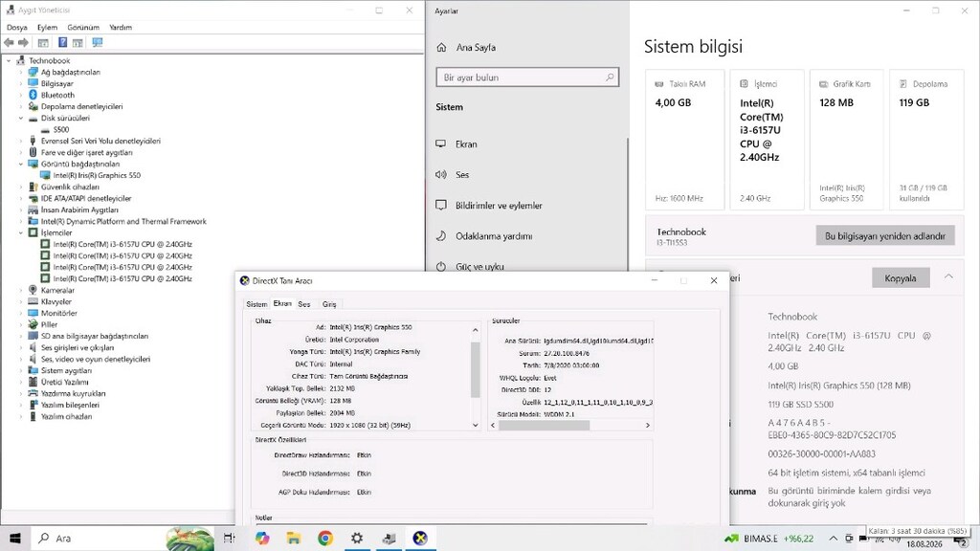The image size is (980, 551).
Task: Click the Güç ve uyku power icon
Action: tap(441, 266)
